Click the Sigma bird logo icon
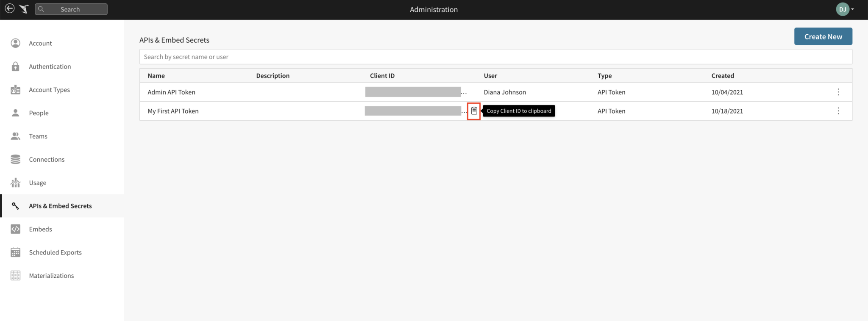This screenshot has width=868, height=321. [x=24, y=9]
